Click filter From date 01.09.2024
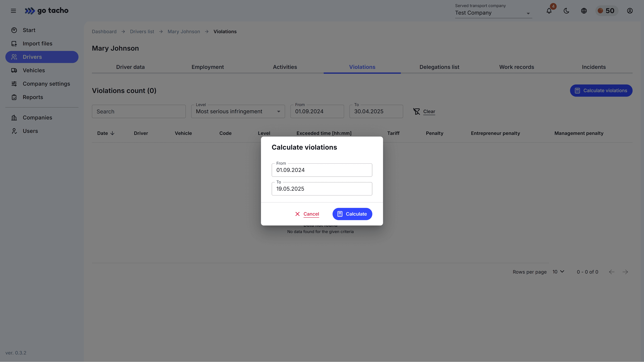This screenshot has width=644, height=362. click(x=317, y=111)
